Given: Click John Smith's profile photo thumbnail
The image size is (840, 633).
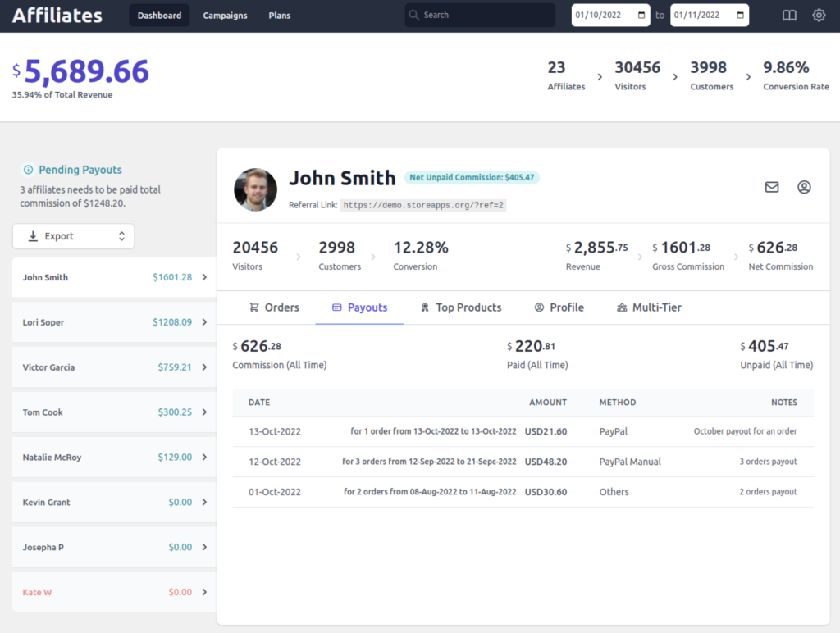Looking at the screenshot, I should (255, 189).
